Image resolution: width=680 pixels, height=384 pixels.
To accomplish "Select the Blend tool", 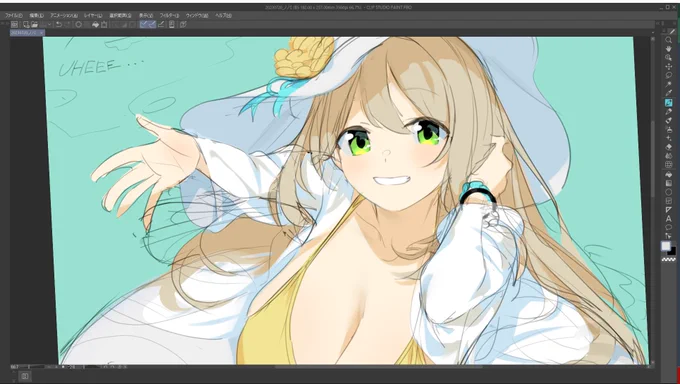I will coord(668,156).
